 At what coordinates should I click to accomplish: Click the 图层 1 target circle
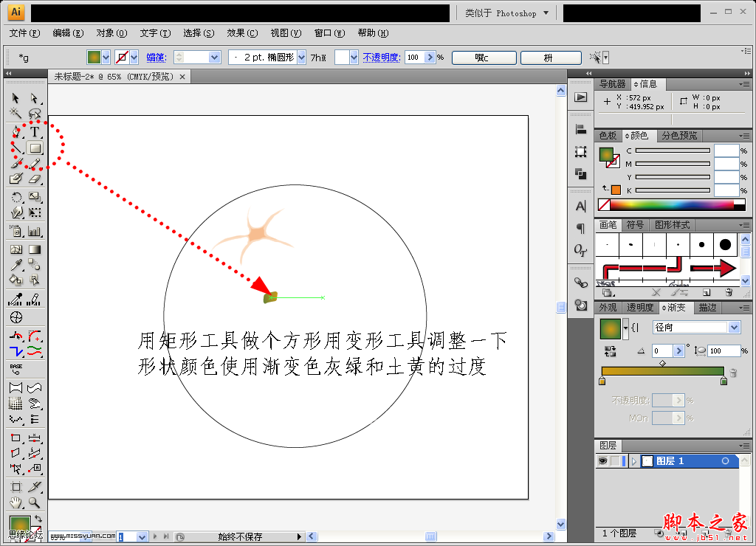point(725,461)
